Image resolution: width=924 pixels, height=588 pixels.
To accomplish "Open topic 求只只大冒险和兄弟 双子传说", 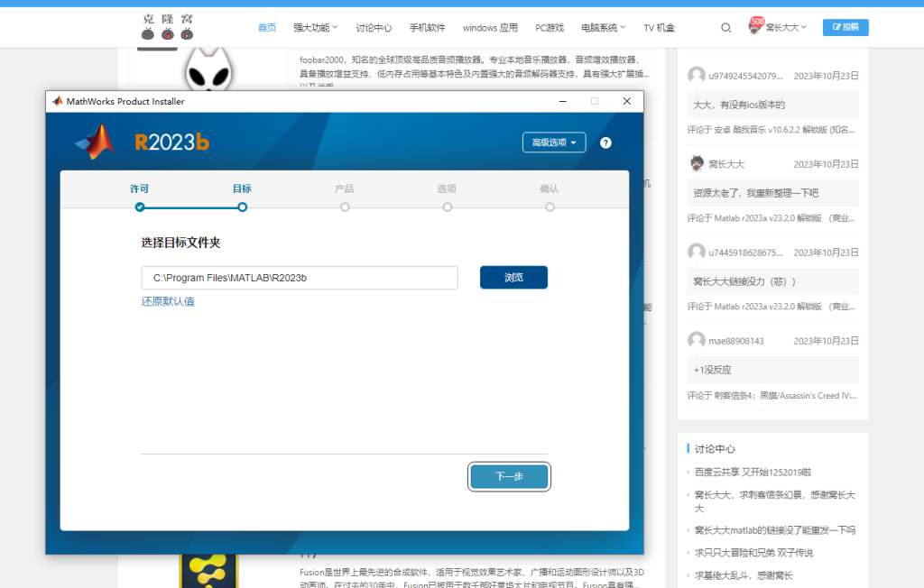I will click(x=753, y=553).
